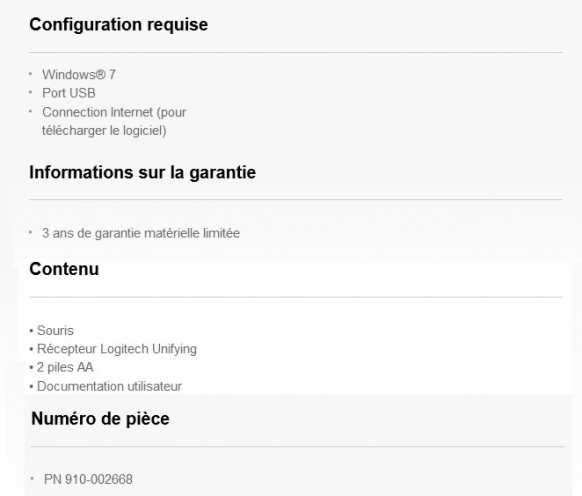The height and width of the screenshot is (496, 582).
Task: Click the Configuration requise heading
Action: 118,25
